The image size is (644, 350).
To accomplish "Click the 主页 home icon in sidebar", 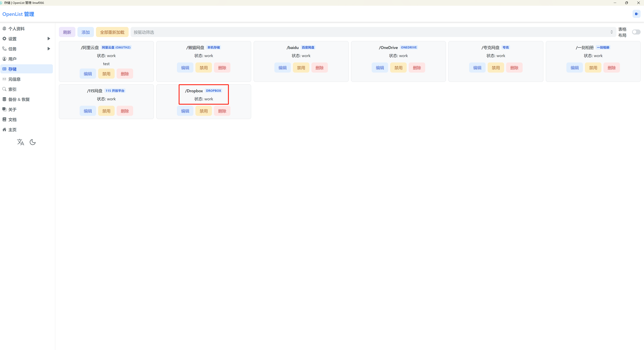I will pyautogui.click(x=4, y=129).
